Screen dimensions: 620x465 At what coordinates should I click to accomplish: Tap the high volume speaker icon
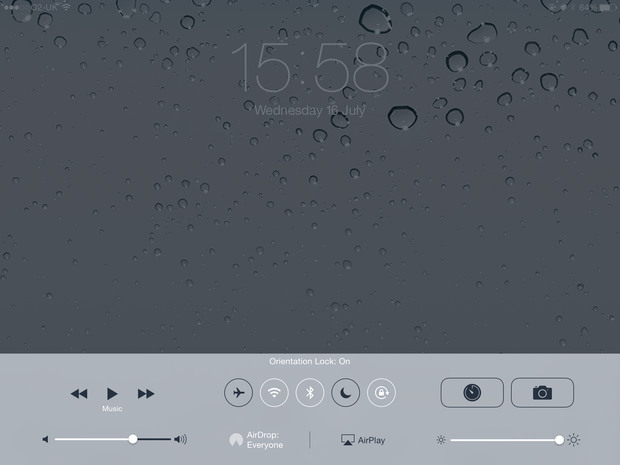[x=180, y=439]
